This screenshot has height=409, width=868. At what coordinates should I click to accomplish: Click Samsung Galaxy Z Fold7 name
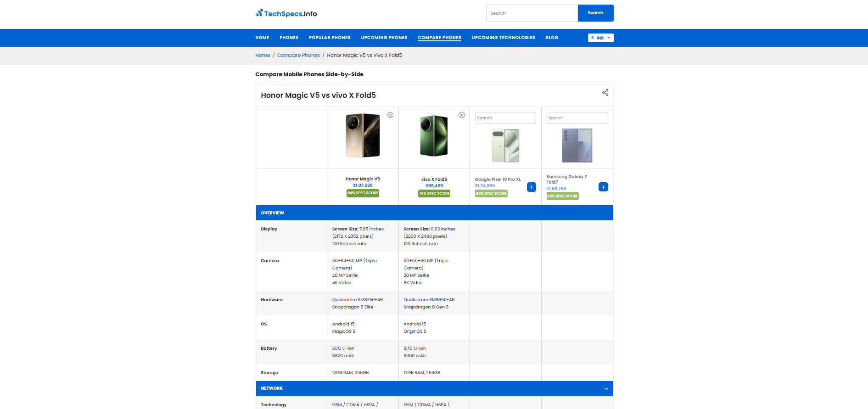566,179
